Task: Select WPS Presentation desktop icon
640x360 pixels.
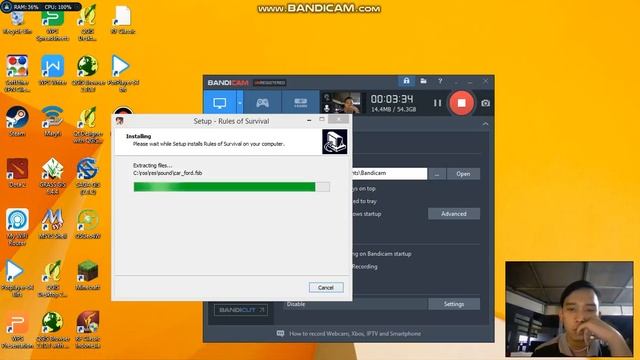Action: (x=17, y=330)
